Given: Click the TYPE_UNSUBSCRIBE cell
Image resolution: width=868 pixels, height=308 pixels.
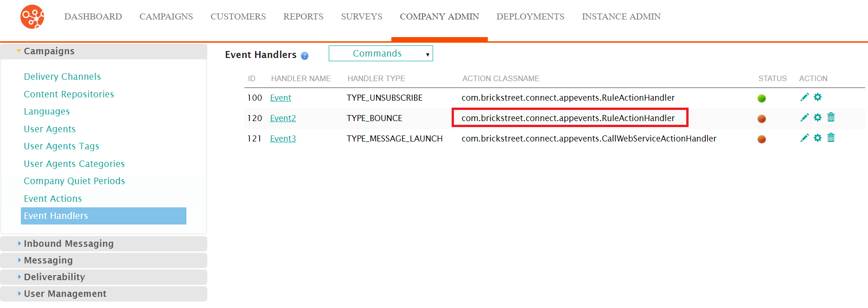Looking at the screenshot, I should point(384,98).
